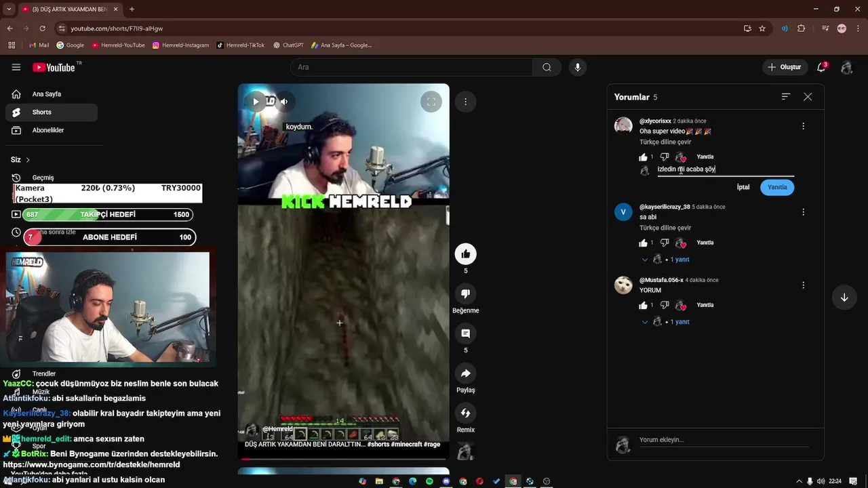Open the YouTube guide hamburger menu

[16, 67]
